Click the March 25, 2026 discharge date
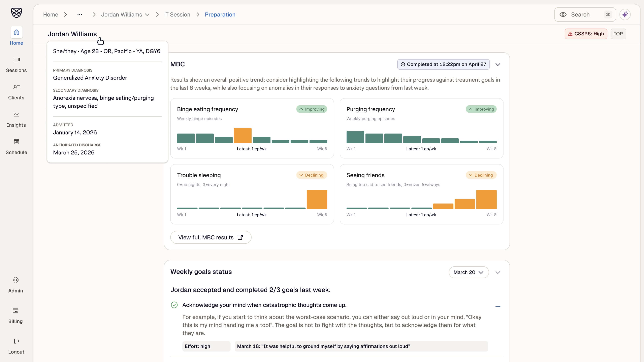 (73, 152)
